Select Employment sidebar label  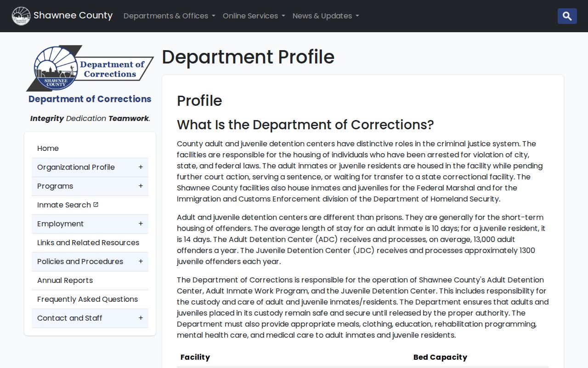(x=60, y=224)
